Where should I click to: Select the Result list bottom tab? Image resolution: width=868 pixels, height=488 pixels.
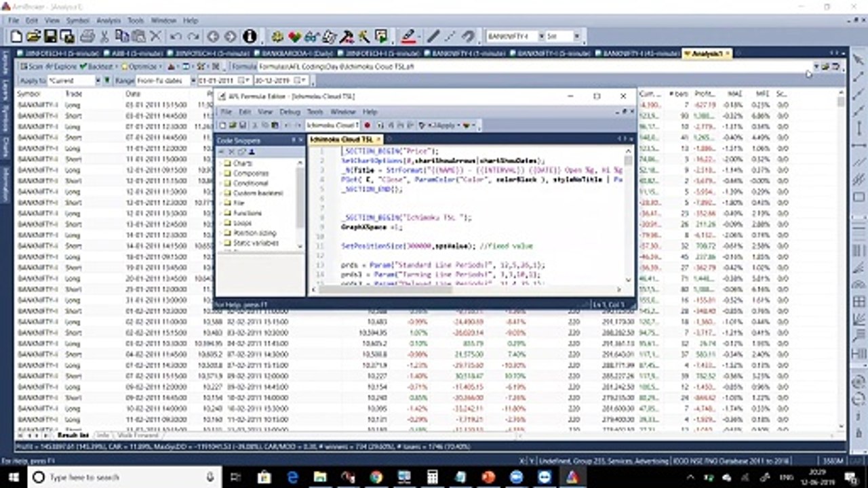pos(73,434)
